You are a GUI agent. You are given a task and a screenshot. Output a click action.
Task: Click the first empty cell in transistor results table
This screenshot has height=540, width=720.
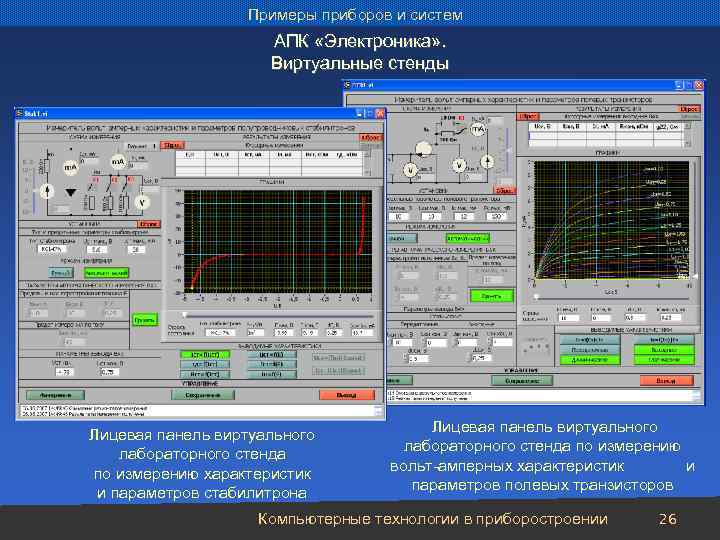pos(543,136)
